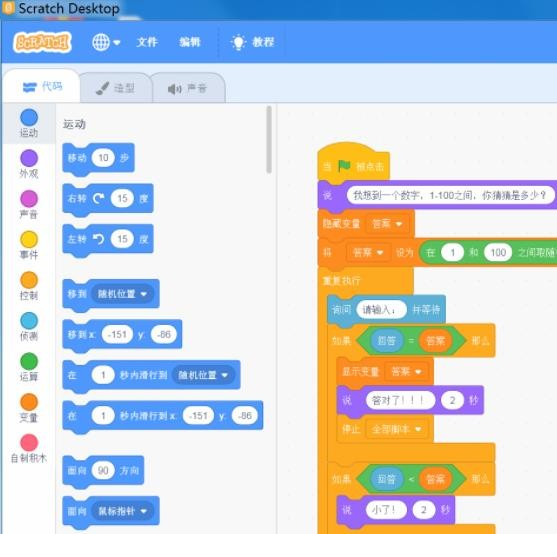The image size is (557, 557).
Task: Expand the 随机位置 dropdown in 移到 block
Action: pyautogui.click(x=123, y=294)
